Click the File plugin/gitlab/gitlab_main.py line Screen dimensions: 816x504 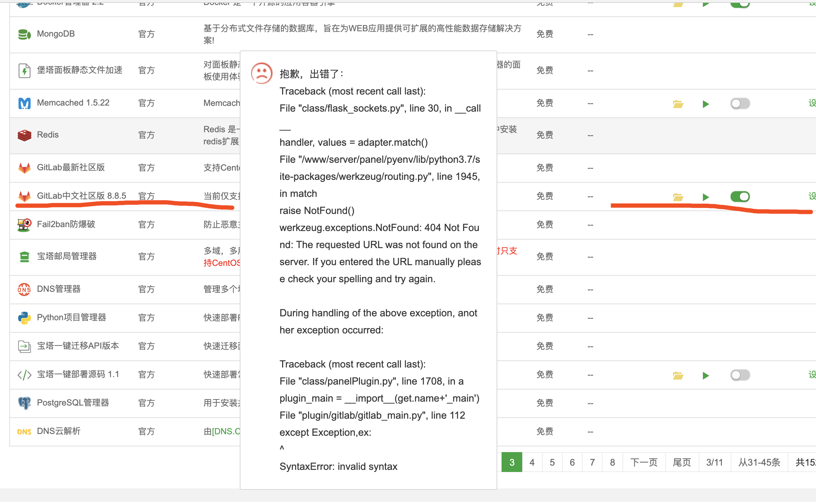click(x=372, y=415)
